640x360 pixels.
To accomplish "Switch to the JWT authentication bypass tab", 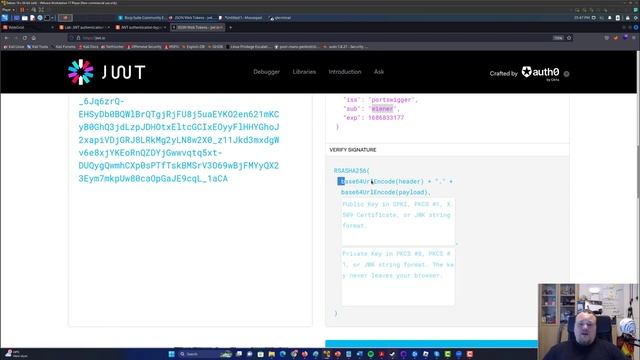I will [140, 27].
